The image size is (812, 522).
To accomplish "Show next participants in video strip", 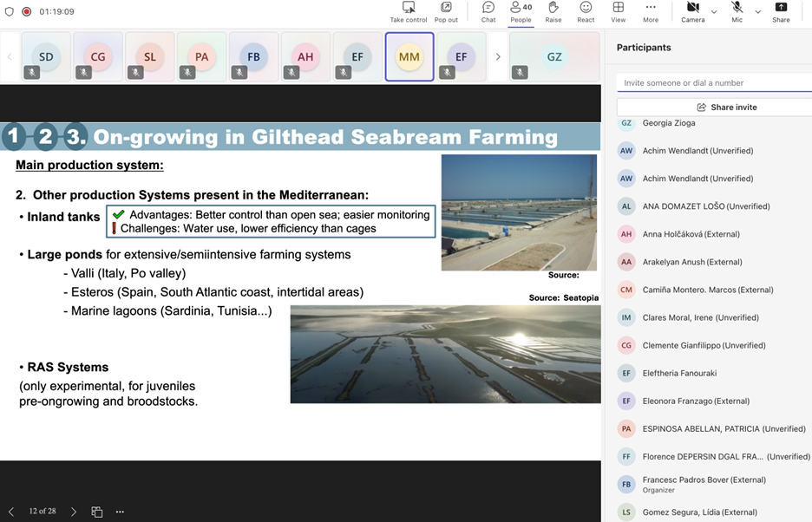I will pyautogui.click(x=498, y=57).
